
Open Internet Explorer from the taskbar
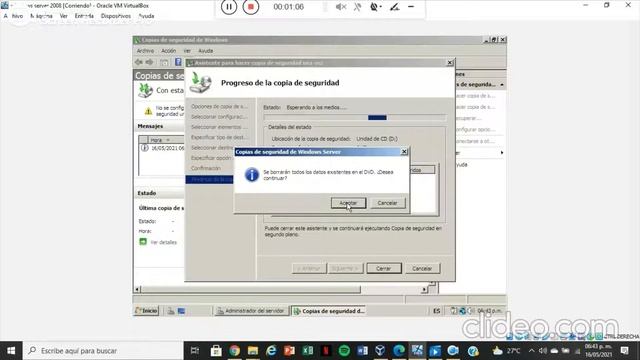tap(271, 351)
